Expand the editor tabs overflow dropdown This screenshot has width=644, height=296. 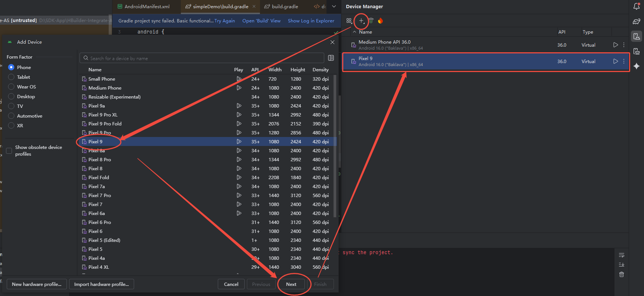tap(334, 6)
